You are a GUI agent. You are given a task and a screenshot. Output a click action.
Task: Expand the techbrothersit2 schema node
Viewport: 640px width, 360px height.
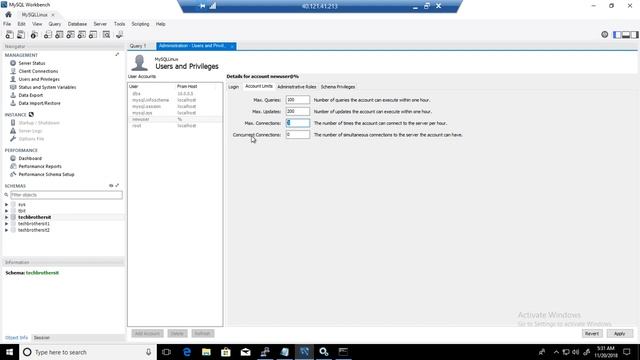point(6,230)
